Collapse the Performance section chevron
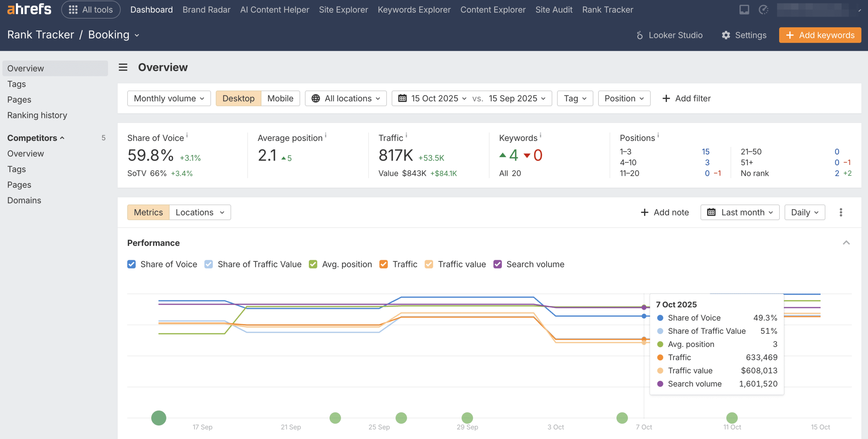 click(846, 243)
